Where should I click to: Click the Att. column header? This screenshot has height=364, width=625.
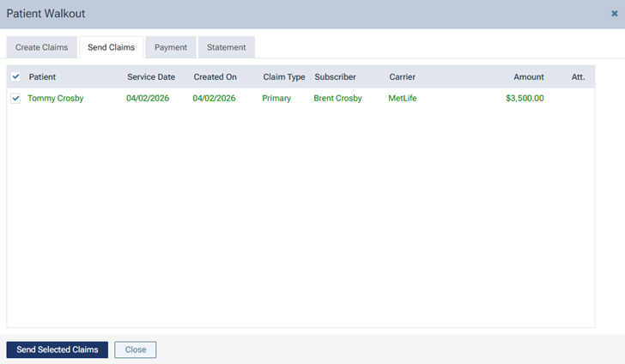coord(578,77)
